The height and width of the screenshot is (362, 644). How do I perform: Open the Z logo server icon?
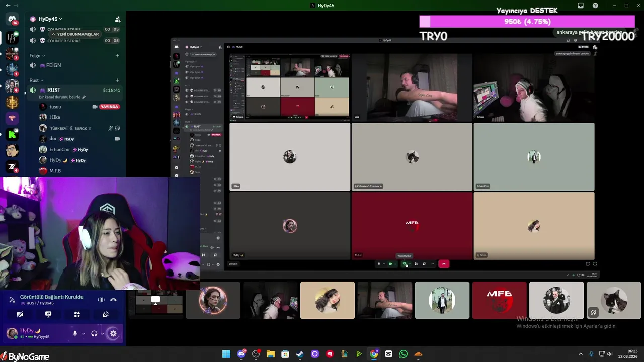point(12,166)
